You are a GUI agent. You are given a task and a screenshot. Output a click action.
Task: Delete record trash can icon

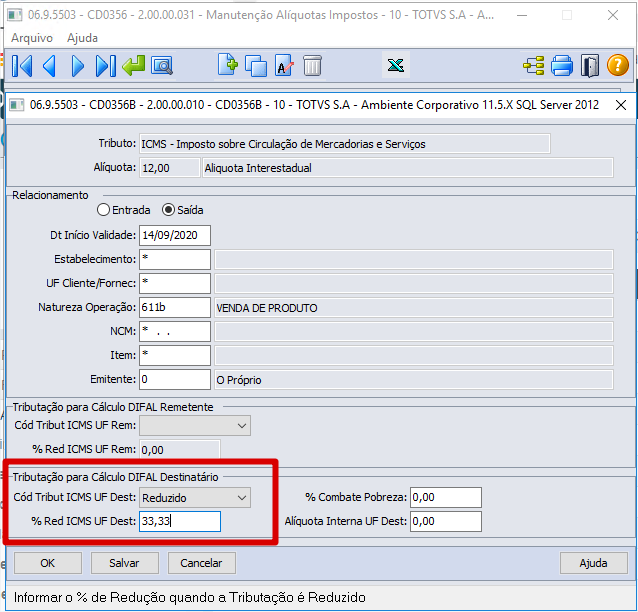tap(312, 66)
